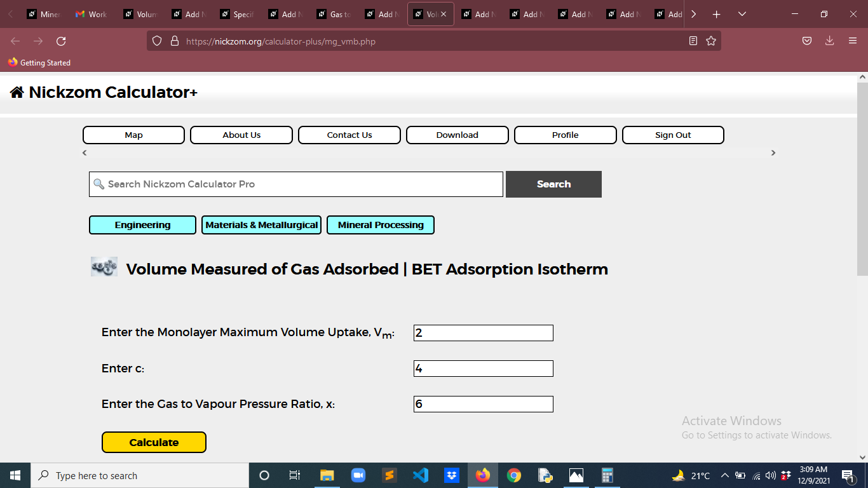Image resolution: width=868 pixels, height=488 pixels.
Task: Click the home icon beside Nickzom Calculator+
Action: point(17,93)
